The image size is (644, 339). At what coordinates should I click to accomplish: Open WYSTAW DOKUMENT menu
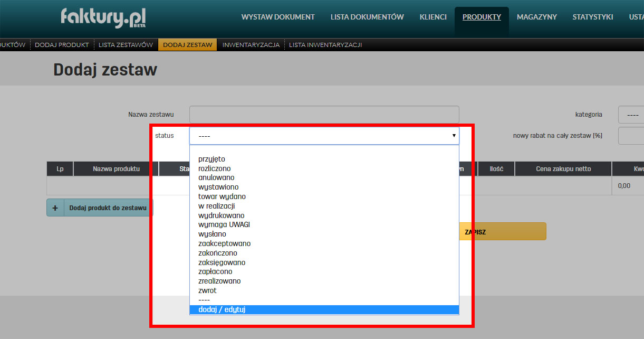[x=278, y=17]
